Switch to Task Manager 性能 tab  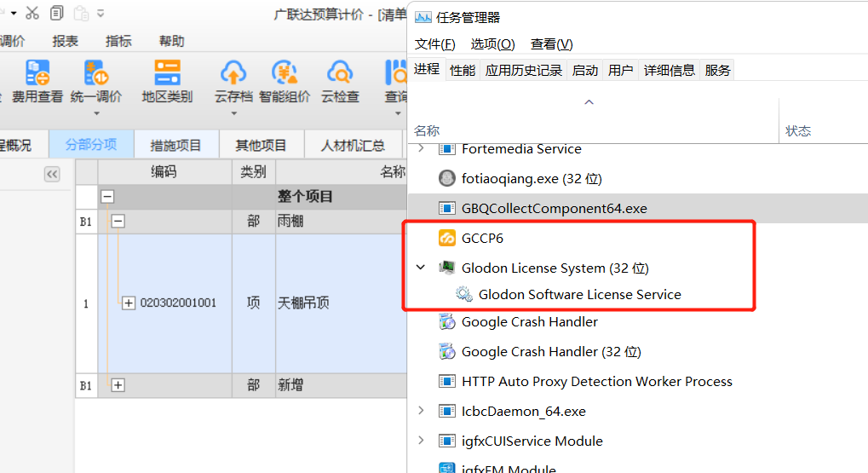pyautogui.click(x=463, y=71)
